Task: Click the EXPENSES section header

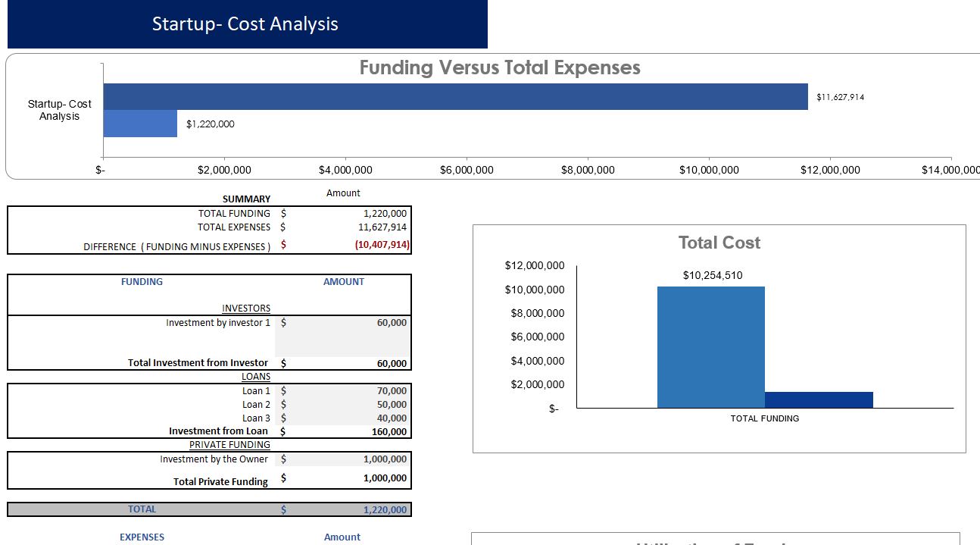Action: (x=142, y=537)
